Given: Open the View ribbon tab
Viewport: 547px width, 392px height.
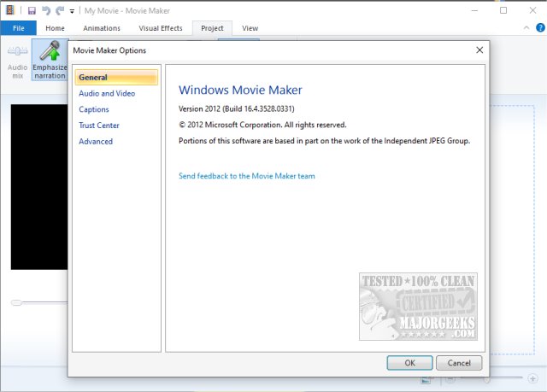Looking at the screenshot, I should (x=250, y=28).
